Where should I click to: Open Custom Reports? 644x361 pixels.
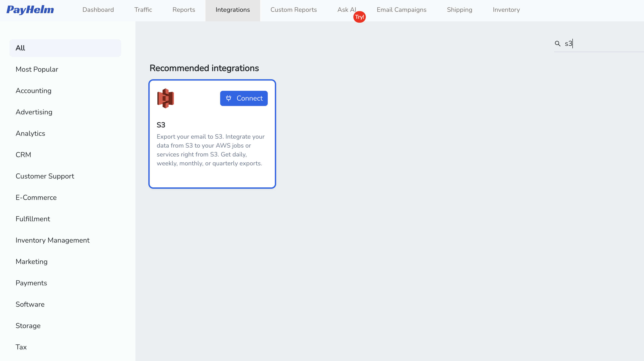point(294,10)
